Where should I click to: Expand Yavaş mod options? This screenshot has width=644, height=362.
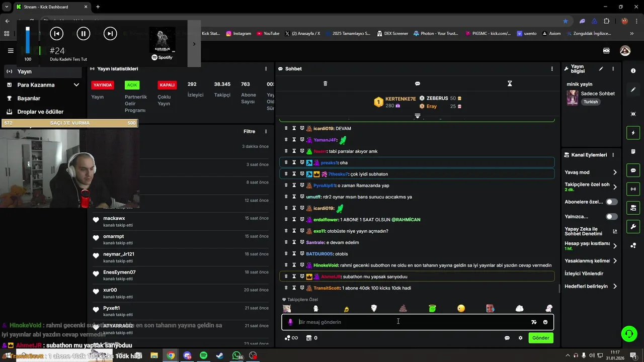pos(615,172)
